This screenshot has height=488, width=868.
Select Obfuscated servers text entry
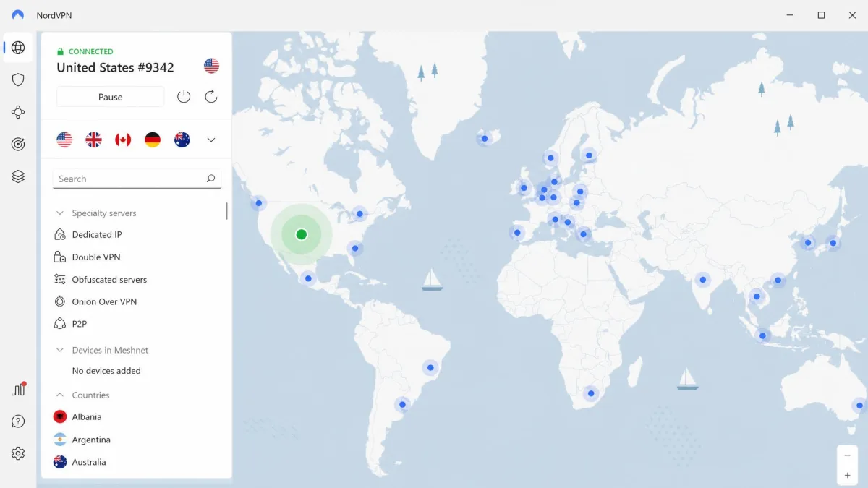coord(109,279)
